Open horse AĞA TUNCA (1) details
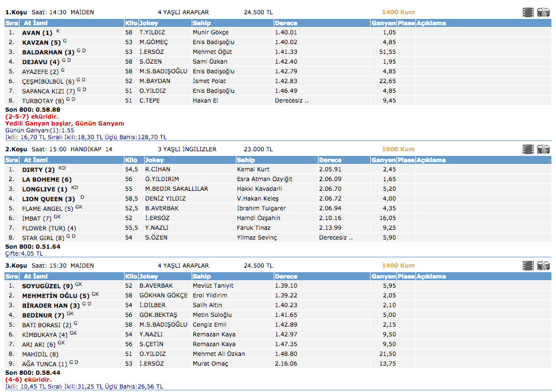556x392 pixels. pyautogui.click(x=44, y=364)
